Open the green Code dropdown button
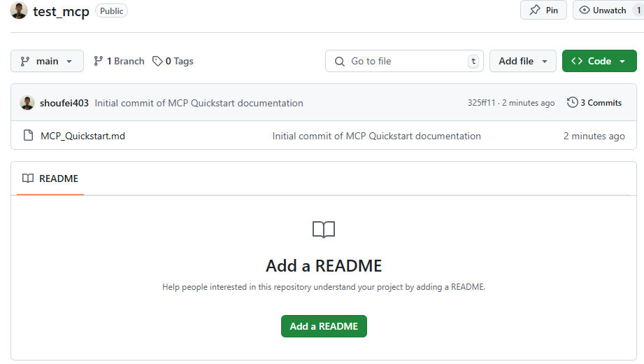The width and height of the screenshot is (644, 364). pos(599,61)
